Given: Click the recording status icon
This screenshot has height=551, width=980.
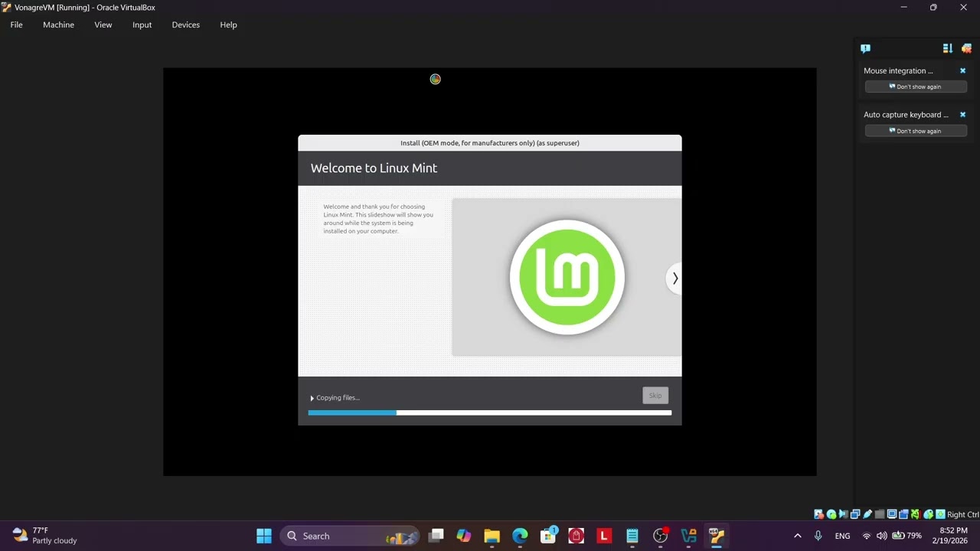Looking at the screenshot, I should point(903,514).
